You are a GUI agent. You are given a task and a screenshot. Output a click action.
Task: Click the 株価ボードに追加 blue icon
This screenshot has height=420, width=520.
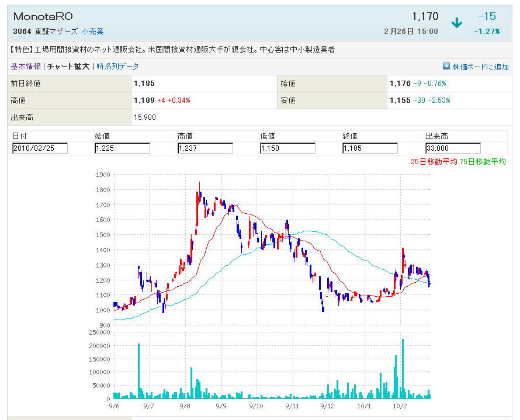(446, 67)
